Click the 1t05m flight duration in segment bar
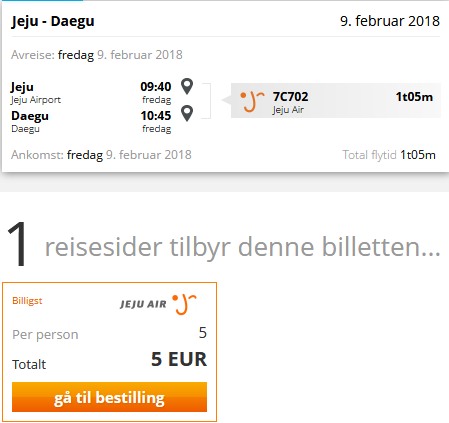This screenshot has width=449, height=423. click(x=414, y=97)
